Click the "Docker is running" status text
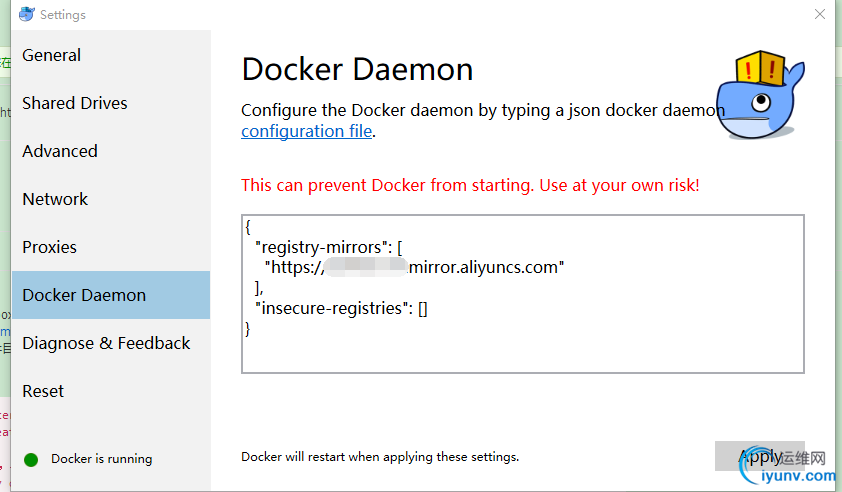Viewport: 842px width, 492px height. (x=102, y=459)
